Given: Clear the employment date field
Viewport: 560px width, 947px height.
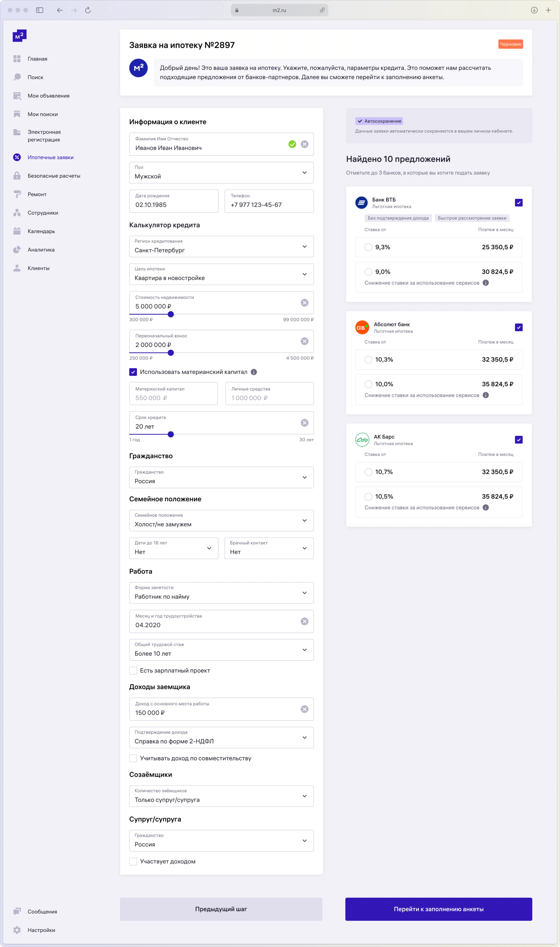Looking at the screenshot, I should [x=304, y=622].
